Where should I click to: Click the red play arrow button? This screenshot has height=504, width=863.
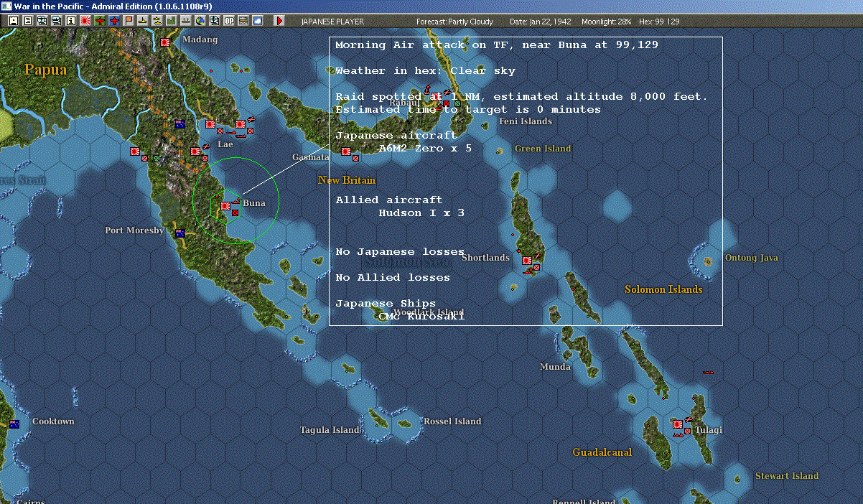click(x=279, y=22)
